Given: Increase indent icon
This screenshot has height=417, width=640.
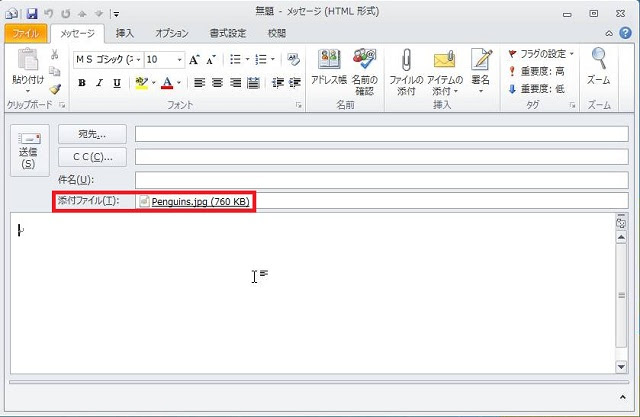Looking at the screenshot, I should tap(295, 83).
